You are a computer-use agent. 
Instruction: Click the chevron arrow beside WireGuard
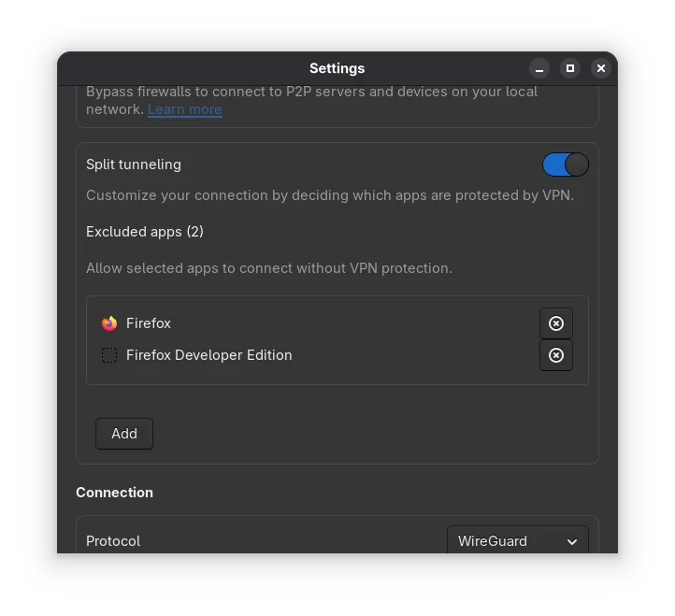pos(572,542)
